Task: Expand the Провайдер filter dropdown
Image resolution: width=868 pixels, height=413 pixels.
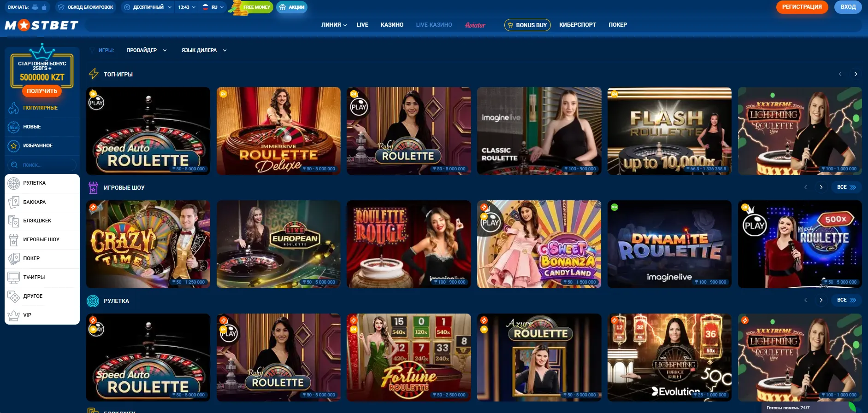Action: (147, 50)
